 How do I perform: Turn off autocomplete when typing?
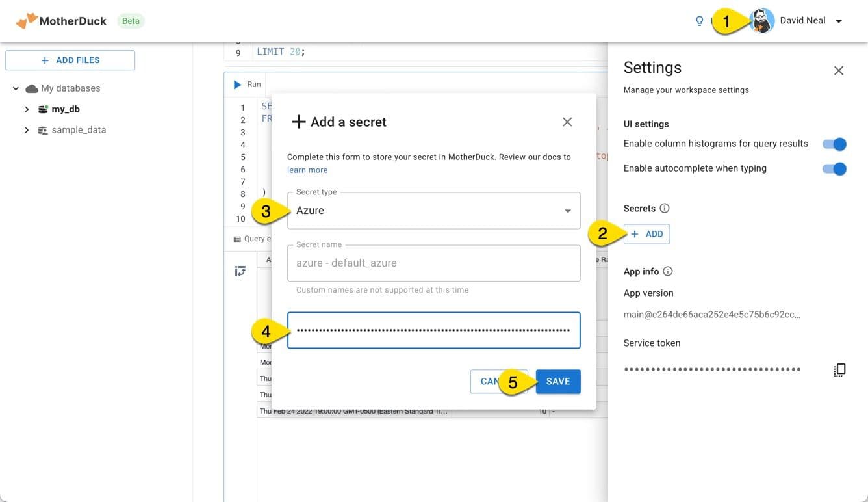(x=834, y=168)
